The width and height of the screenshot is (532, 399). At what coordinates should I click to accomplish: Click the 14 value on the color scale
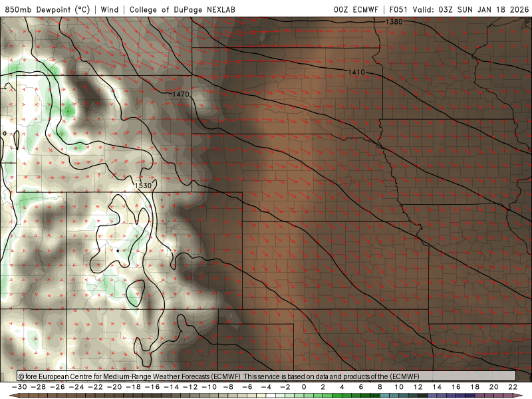click(437, 387)
